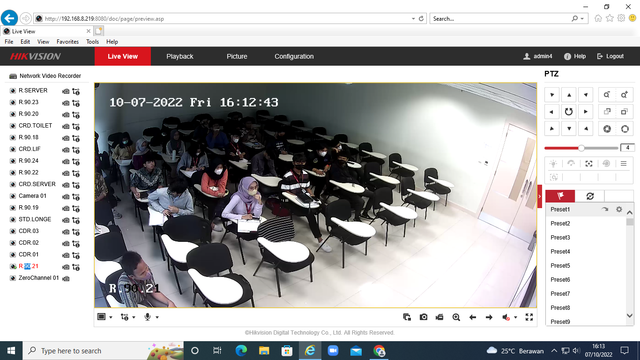Open Preset1 settings gear icon
640x360 pixels.
[x=619, y=209]
